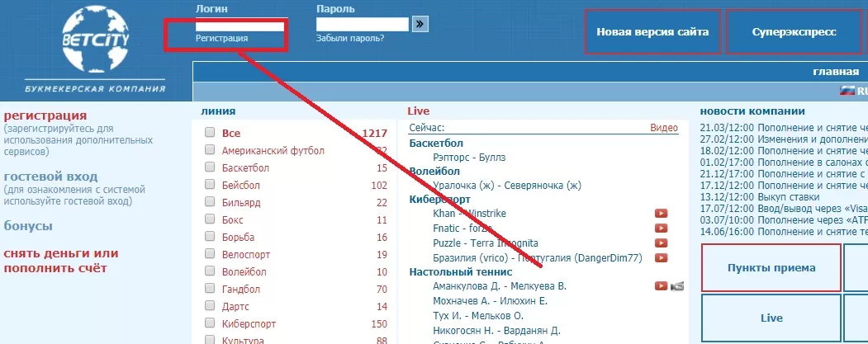Click the Суперэкспресс button
The height and width of the screenshot is (344, 868).
(x=794, y=32)
